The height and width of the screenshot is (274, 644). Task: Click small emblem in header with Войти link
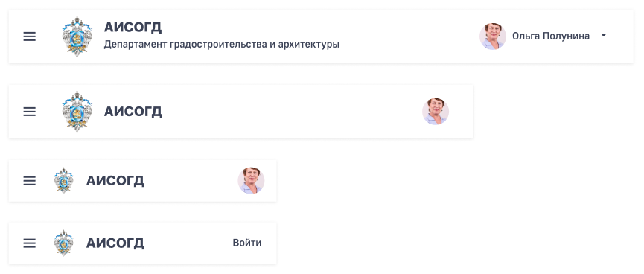pyautogui.click(x=64, y=243)
